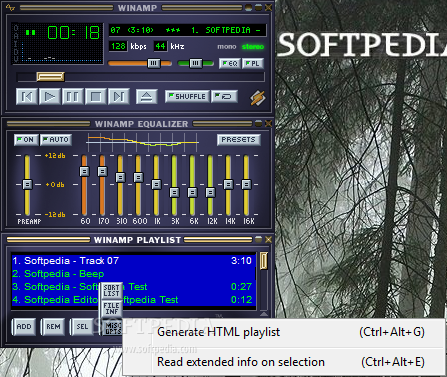The width and height of the screenshot is (447, 377).
Task: Click the 12K band slider handle
Action: 210,192
